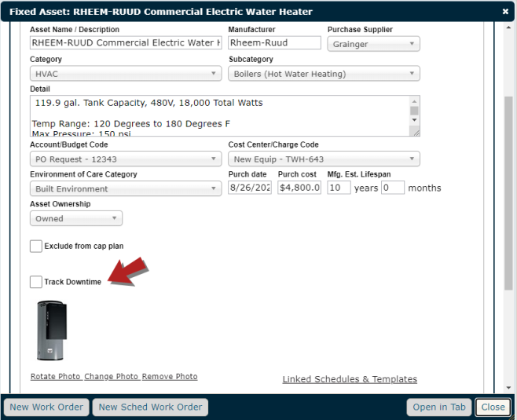This screenshot has width=517, height=420.
Task: Click inside the Detail text area
Action: pos(219,116)
